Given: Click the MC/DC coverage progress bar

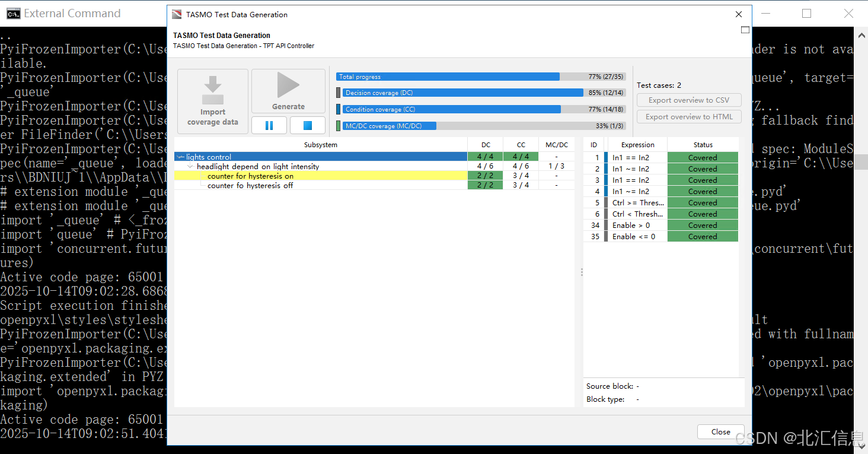Looking at the screenshot, I should [x=484, y=126].
